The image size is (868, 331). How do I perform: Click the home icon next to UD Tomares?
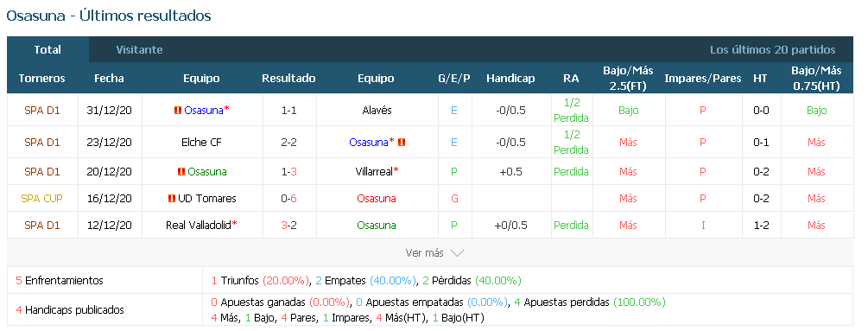click(172, 198)
